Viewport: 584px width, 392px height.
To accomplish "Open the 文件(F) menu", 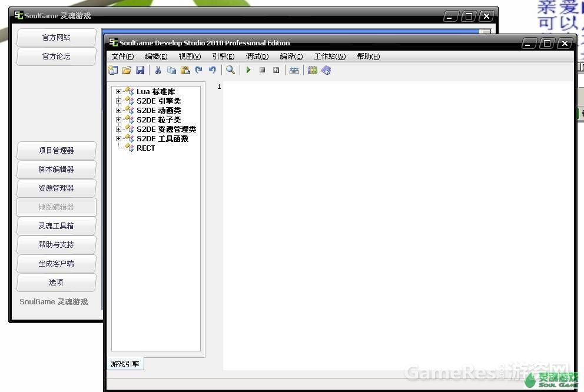I will click(122, 57).
